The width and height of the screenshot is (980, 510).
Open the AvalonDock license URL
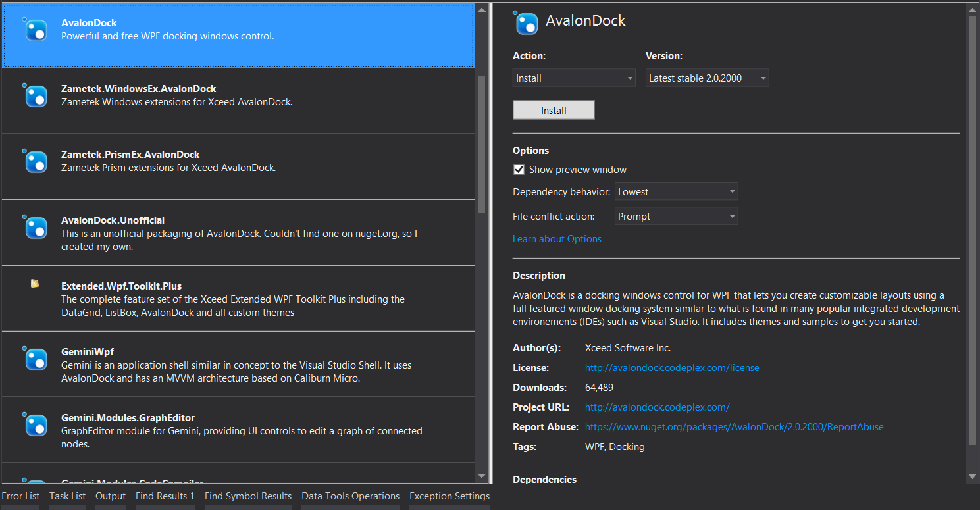click(672, 368)
